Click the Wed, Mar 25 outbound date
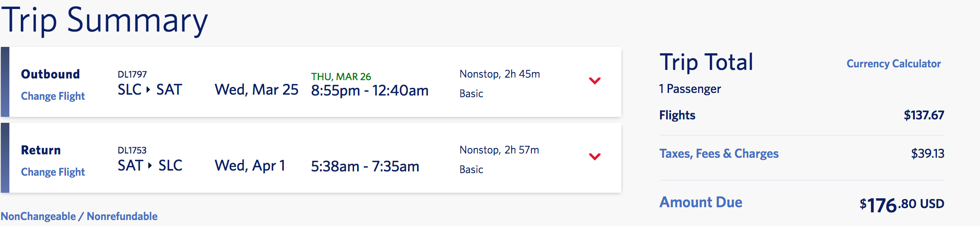The height and width of the screenshot is (226, 980). click(x=257, y=90)
